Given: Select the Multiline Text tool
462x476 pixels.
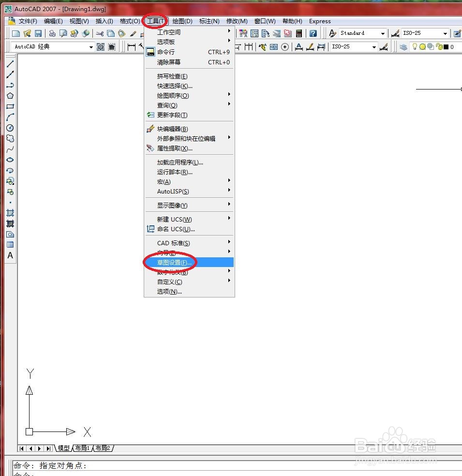Looking at the screenshot, I should tap(10, 255).
